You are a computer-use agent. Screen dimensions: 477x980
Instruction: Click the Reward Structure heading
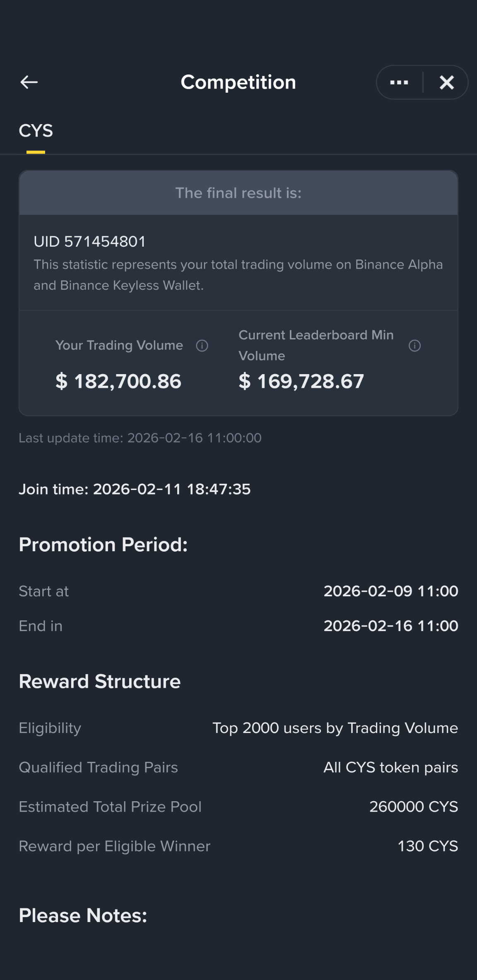[100, 681]
